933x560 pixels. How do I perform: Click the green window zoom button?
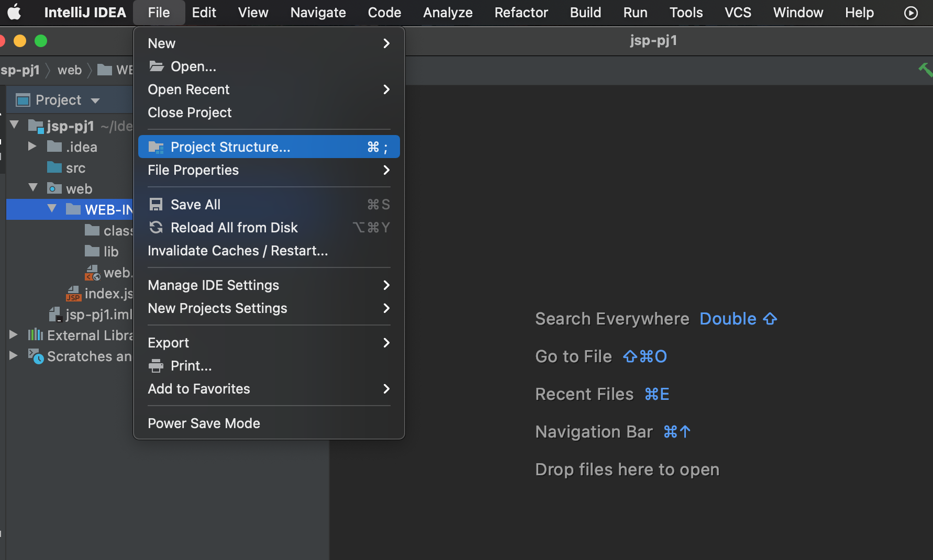[41, 41]
